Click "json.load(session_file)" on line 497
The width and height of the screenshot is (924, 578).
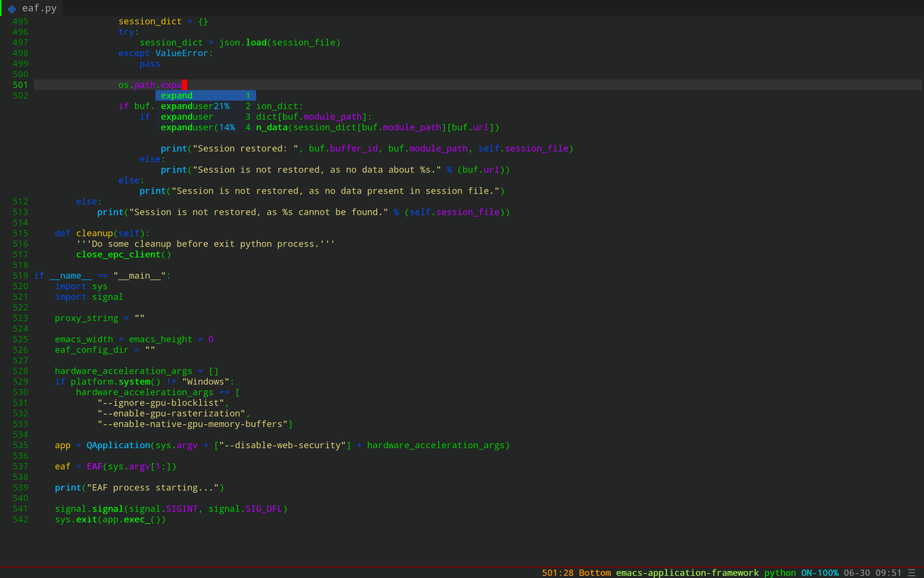pos(280,43)
